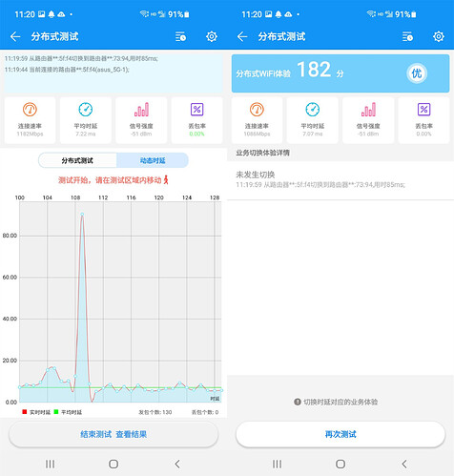Viewport: 454px width, 476px height.
Task: Tap the back arrow on the right screen
Action: 242,36
